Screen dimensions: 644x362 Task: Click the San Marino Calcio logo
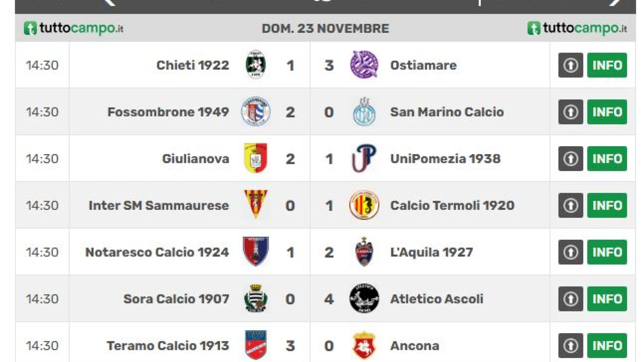pyautogui.click(x=364, y=112)
